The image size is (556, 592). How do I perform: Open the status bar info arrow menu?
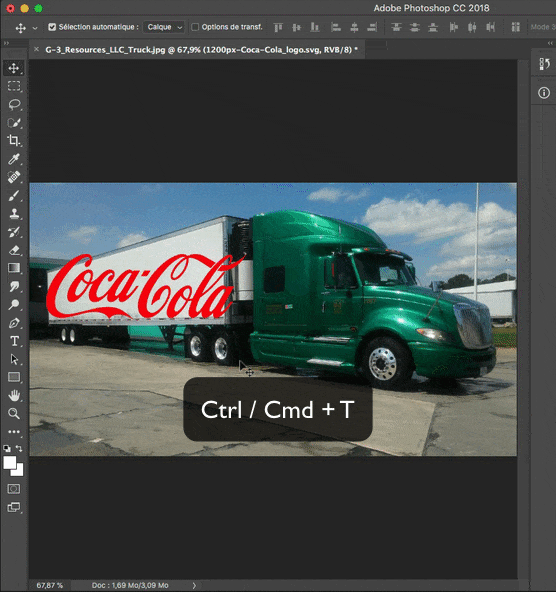point(194,586)
